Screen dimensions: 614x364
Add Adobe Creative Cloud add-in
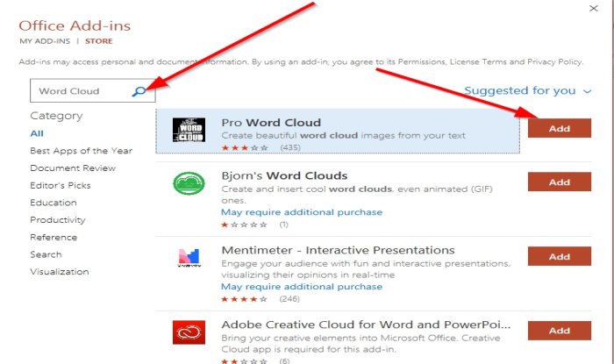pos(560,331)
